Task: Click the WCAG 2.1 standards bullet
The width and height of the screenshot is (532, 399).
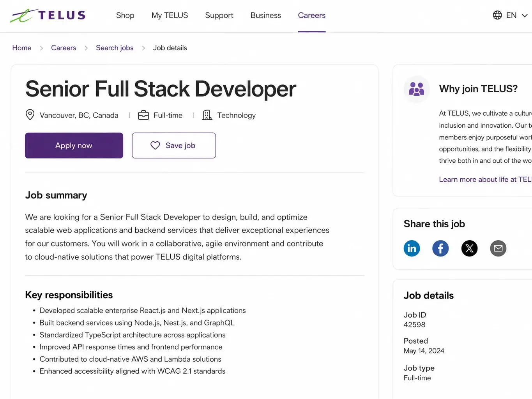Action: pyautogui.click(x=133, y=371)
